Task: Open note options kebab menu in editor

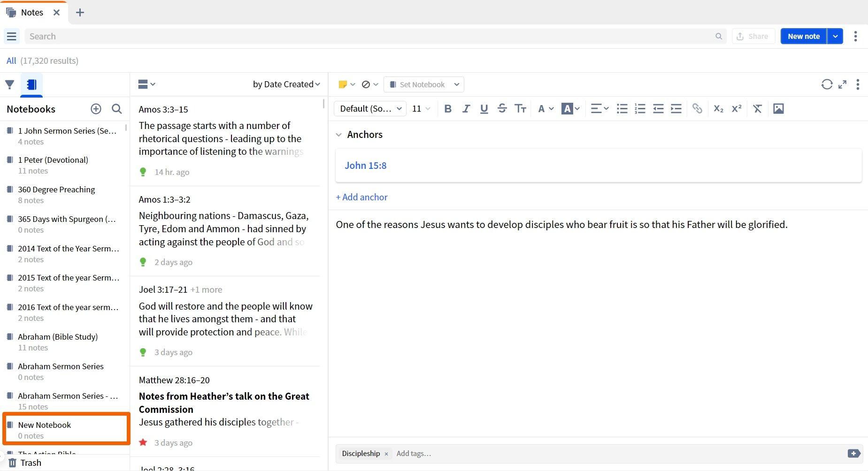Action: pyautogui.click(x=858, y=84)
